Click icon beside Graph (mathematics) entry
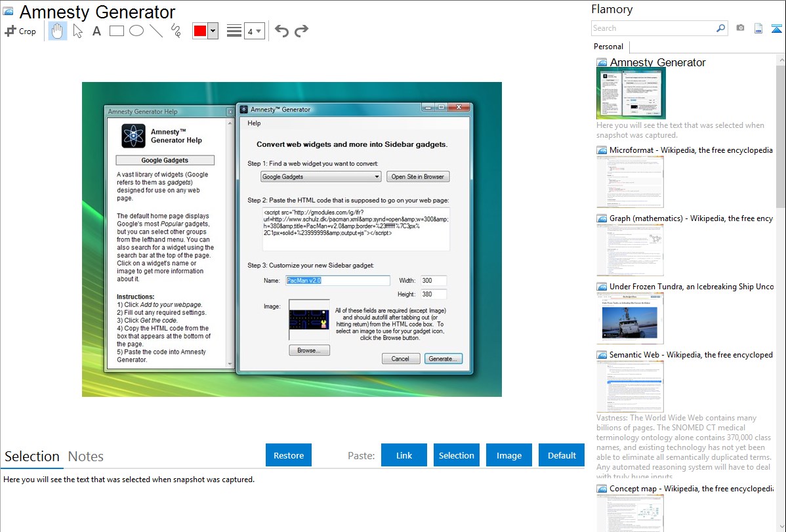This screenshot has width=786, height=532. [602, 218]
